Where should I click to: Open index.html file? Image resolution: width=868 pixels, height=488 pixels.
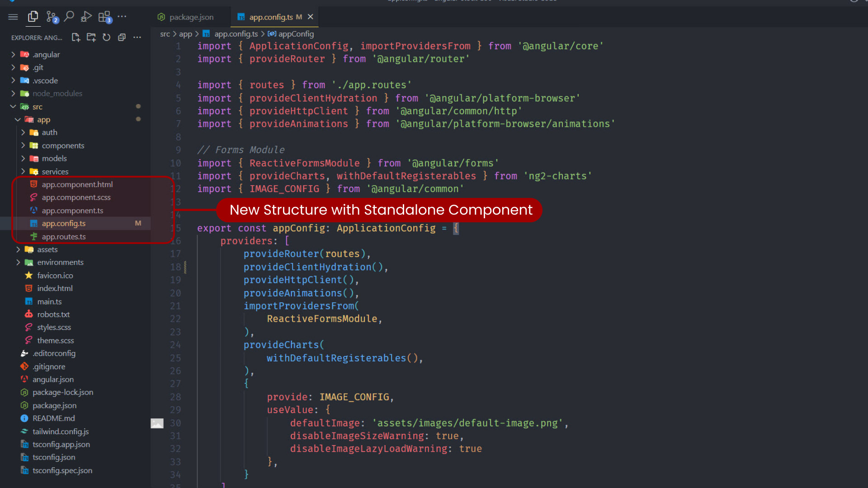(55, 288)
